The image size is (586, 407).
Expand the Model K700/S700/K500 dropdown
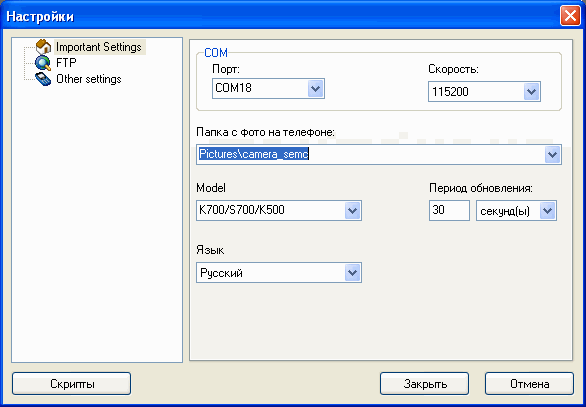click(x=352, y=210)
